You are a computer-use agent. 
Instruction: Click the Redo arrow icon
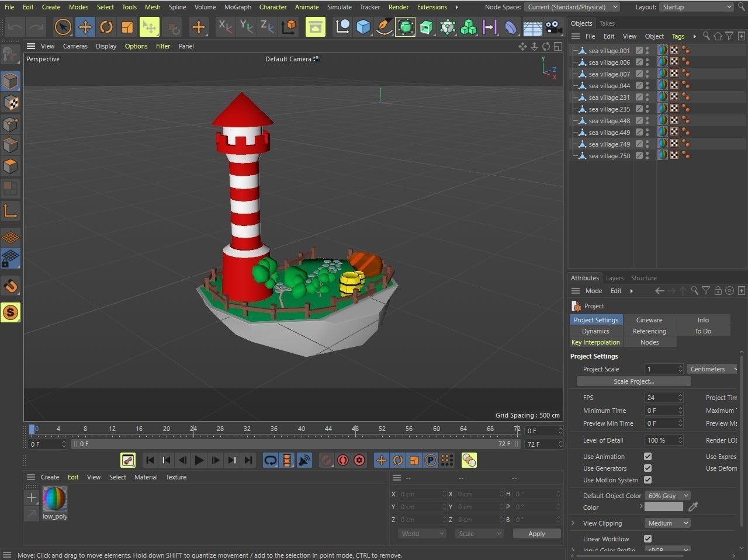tap(36, 27)
